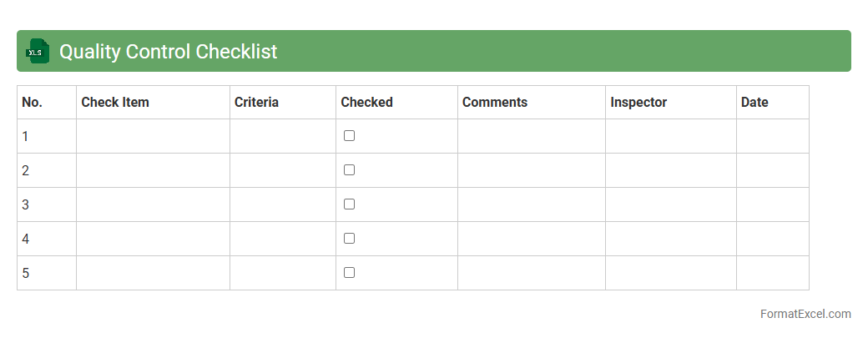
Task: Tick the Checked box for row 2
Action: pyautogui.click(x=349, y=170)
